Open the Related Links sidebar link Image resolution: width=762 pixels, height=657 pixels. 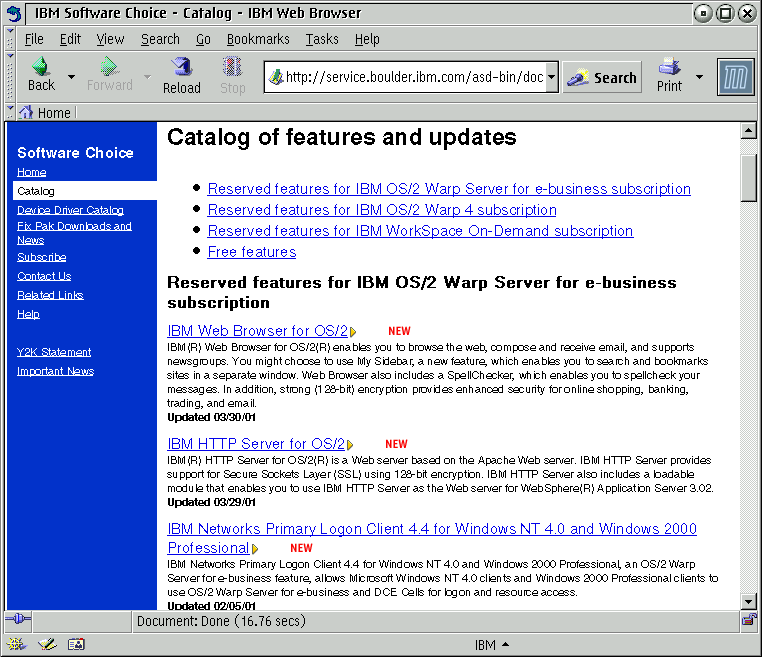point(50,295)
